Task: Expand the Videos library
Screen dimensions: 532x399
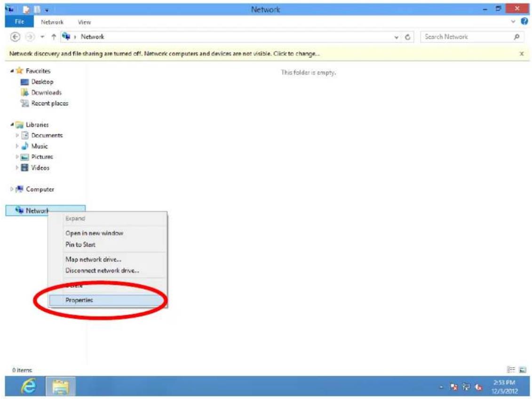Action: click(17, 168)
